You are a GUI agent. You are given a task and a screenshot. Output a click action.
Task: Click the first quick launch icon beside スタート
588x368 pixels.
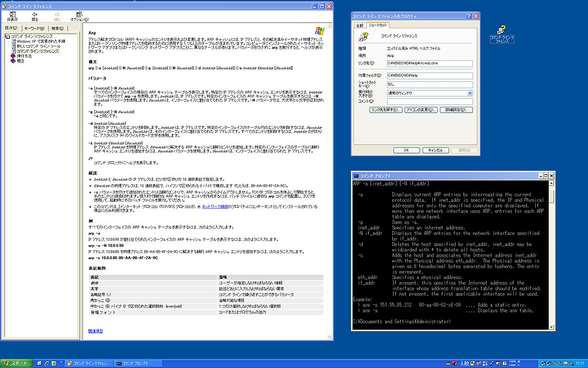click(x=39, y=363)
